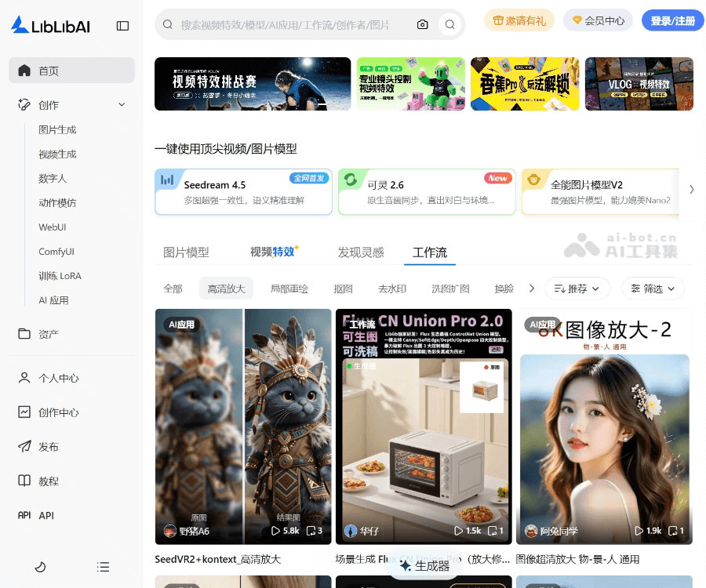Open the 邀请有礼 promotion link
This screenshot has width=706, height=588.
pos(519,21)
